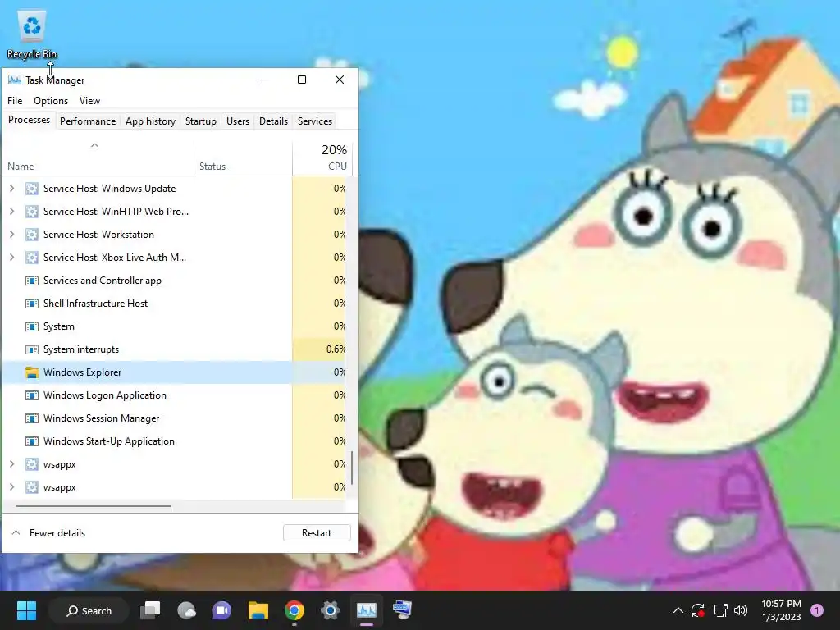Click the Services and Controller app icon
Image resolution: width=840 pixels, height=630 pixels.
[32, 281]
